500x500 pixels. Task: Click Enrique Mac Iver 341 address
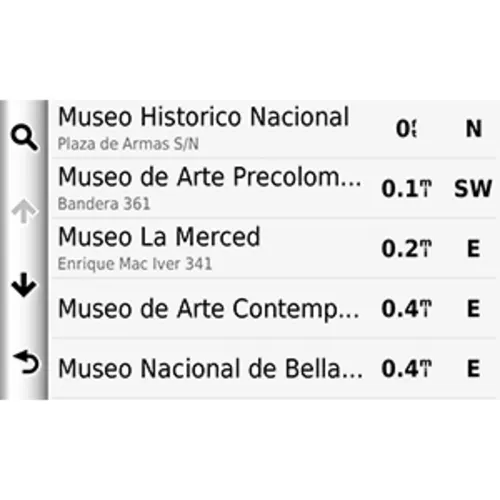135,264
